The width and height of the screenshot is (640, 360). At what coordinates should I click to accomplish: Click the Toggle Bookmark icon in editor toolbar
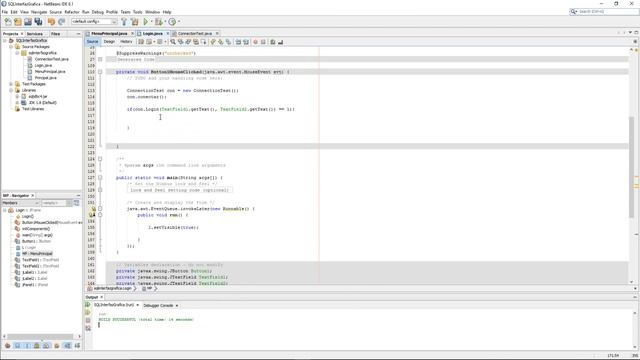pyautogui.click(x=229, y=42)
